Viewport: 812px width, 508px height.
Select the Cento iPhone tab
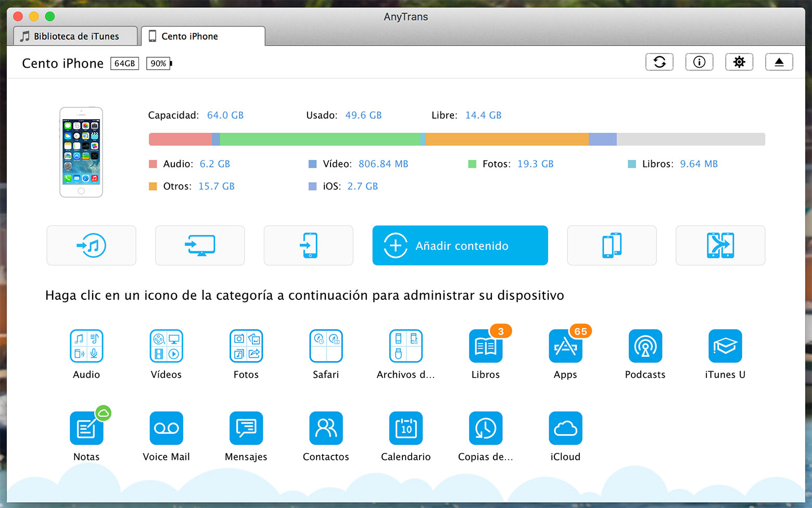click(x=203, y=36)
